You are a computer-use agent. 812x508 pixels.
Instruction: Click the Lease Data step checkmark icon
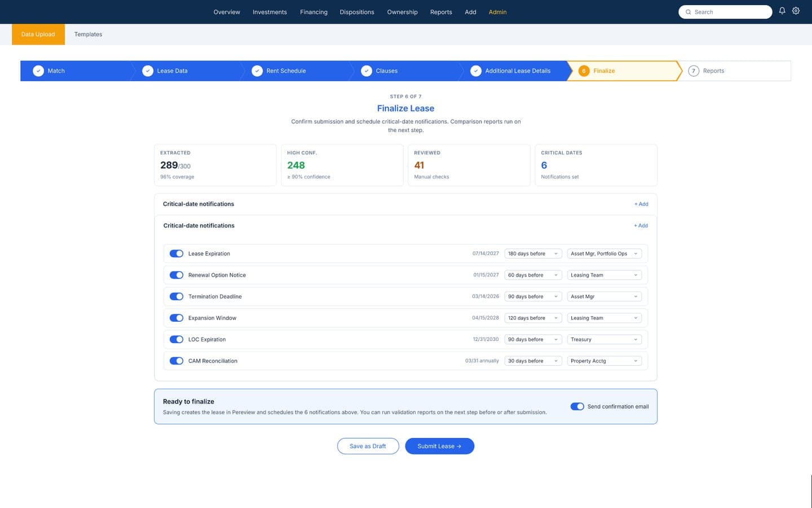point(148,71)
